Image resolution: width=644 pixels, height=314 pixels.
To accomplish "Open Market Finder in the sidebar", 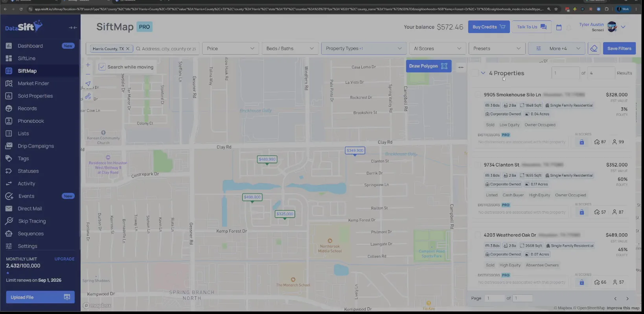I will point(33,83).
